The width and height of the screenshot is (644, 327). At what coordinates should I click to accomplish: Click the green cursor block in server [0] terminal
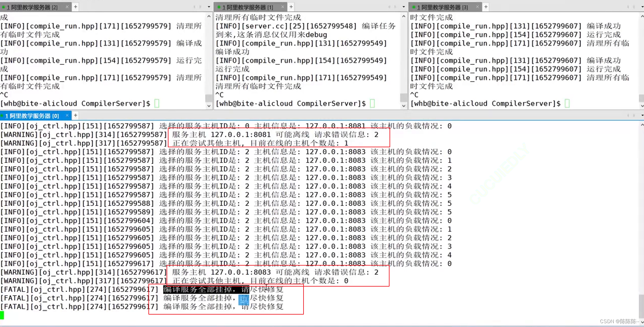coord(2,315)
